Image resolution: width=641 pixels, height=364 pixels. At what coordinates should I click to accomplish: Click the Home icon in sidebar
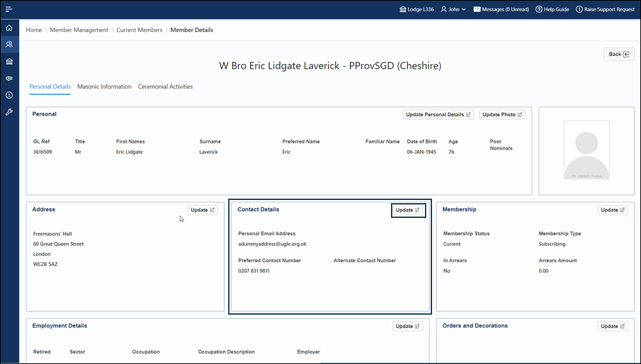point(9,28)
